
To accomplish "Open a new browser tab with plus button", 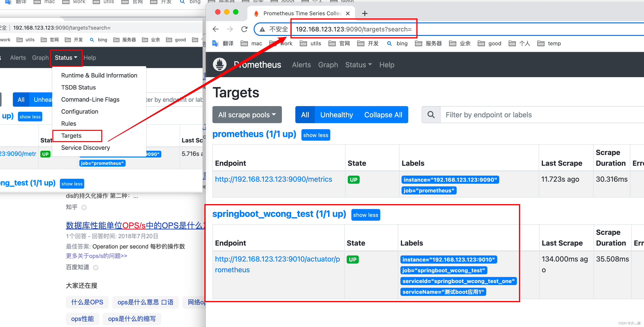I will point(365,13).
